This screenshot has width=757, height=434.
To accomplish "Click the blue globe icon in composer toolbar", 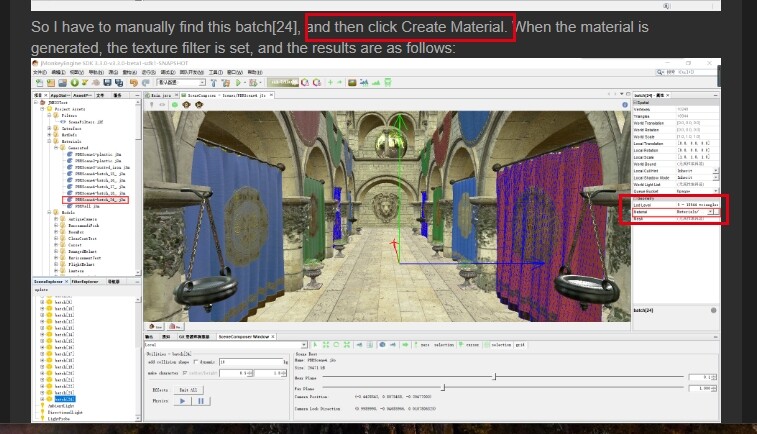I will (x=382, y=345).
